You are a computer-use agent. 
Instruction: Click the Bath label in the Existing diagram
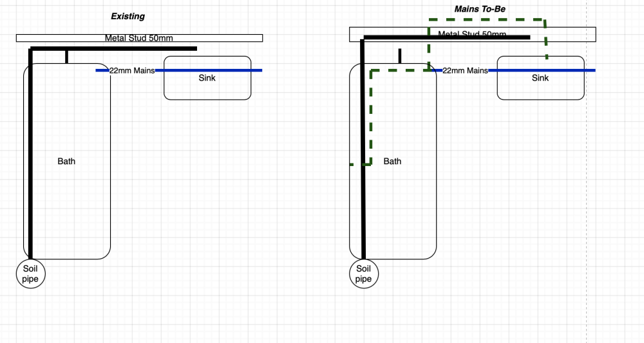(66, 161)
